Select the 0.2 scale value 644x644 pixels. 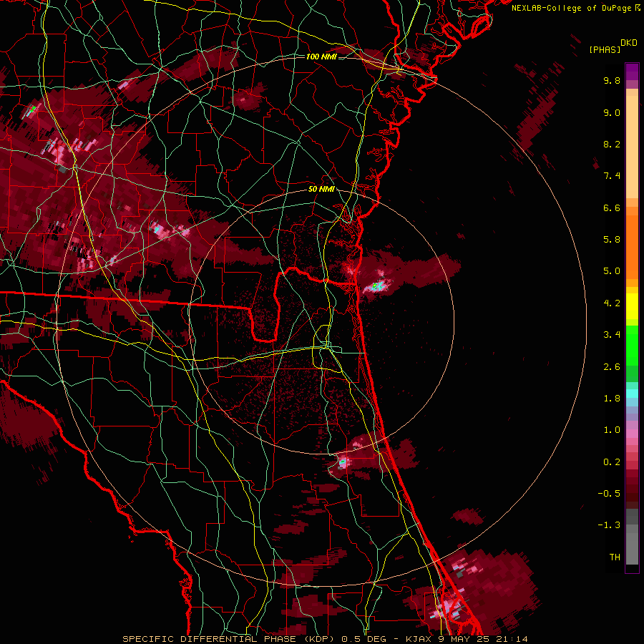tap(612, 462)
